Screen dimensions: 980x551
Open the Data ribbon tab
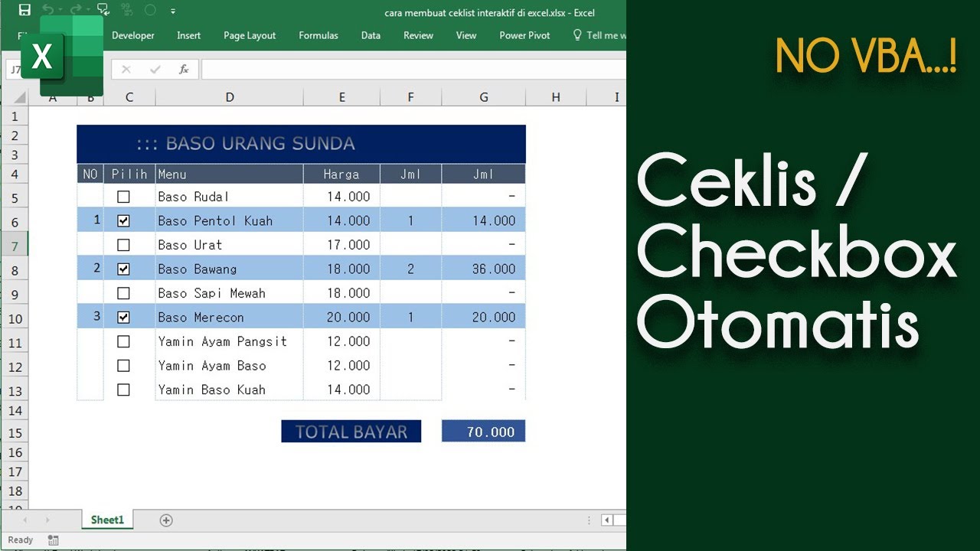(x=371, y=35)
